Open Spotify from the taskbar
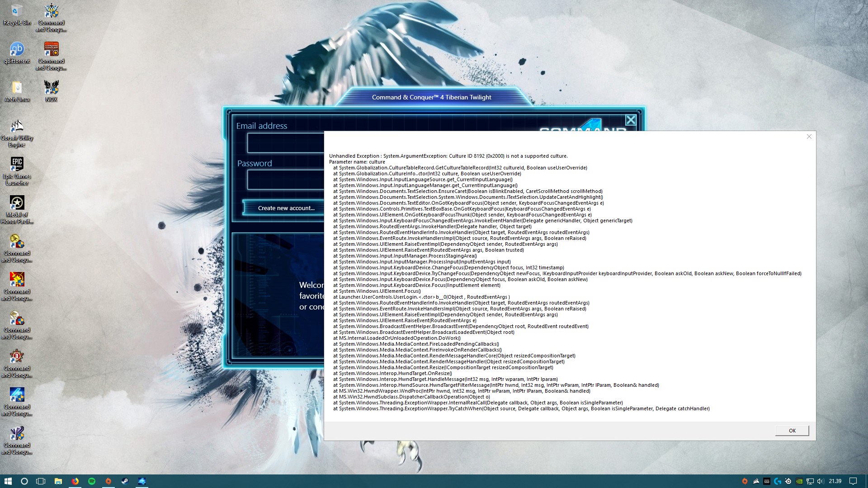This screenshot has width=868, height=488. pos(92,481)
